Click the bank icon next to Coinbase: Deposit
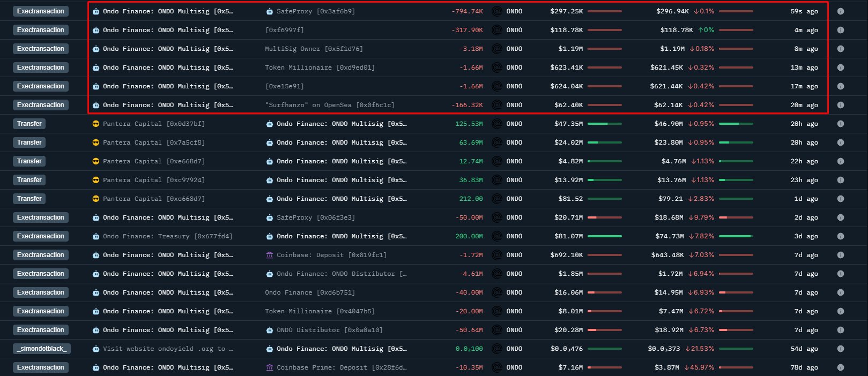The width and height of the screenshot is (868, 376). [270, 255]
